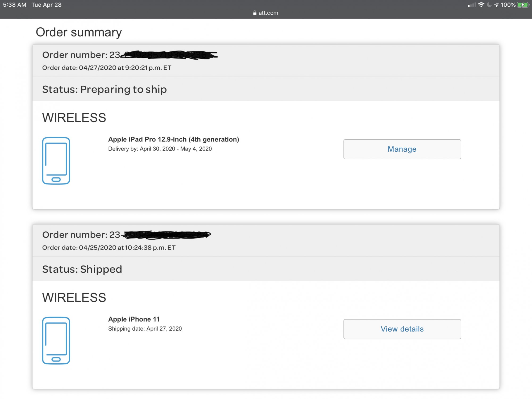Tap the location services arrow icon
Screen dimensions: 532x399
point(496,5)
